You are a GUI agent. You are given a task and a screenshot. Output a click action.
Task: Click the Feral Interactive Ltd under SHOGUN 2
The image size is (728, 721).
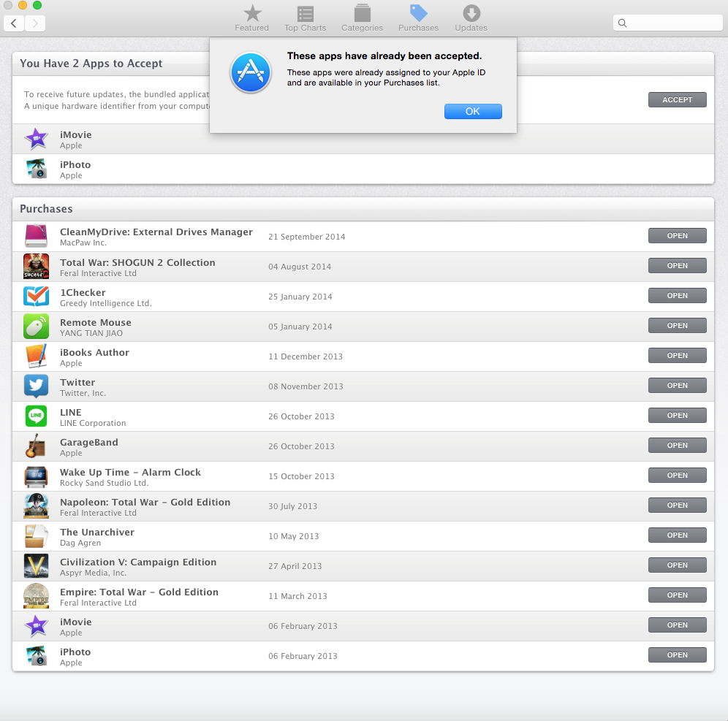pos(98,273)
